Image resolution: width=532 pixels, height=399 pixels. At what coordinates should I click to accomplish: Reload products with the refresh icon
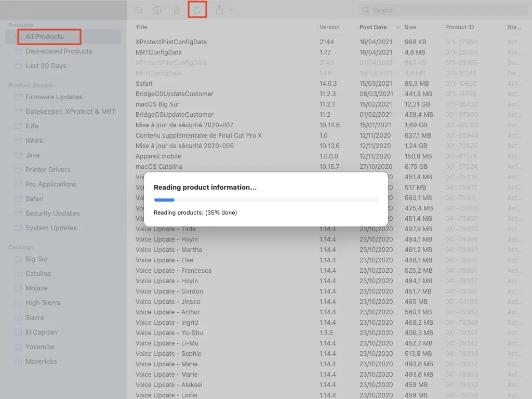[x=197, y=10]
